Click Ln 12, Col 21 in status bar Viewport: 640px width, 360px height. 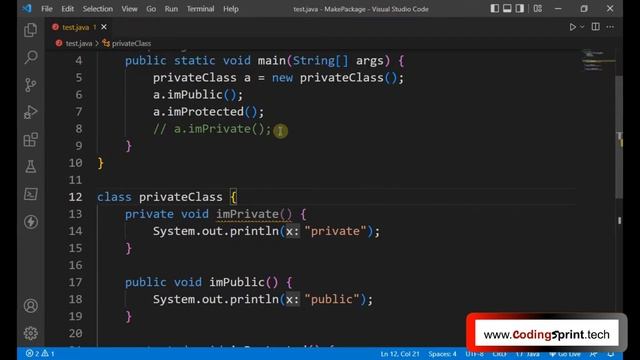pyautogui.click(x=400, y=354)
